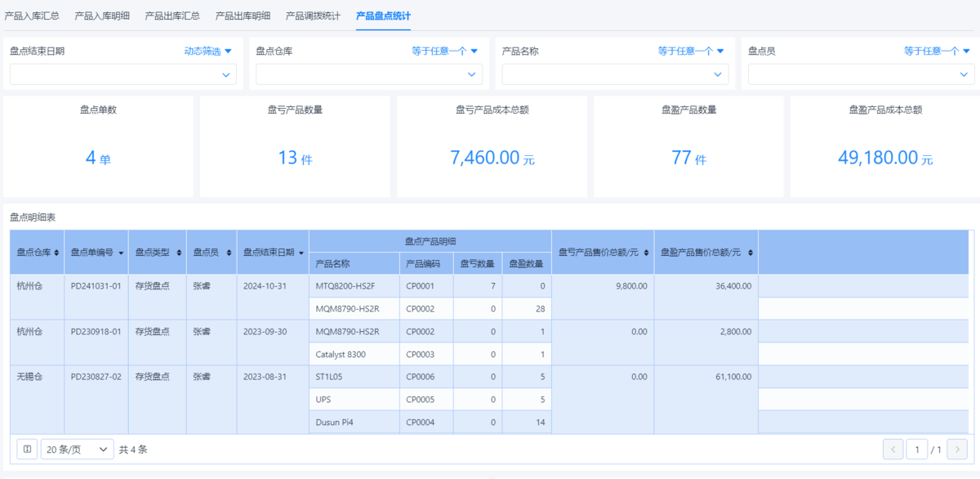The image size is (980, 479).
Task: Sort by 盘点结束日期 column arrow
Action: coord(302,253)
